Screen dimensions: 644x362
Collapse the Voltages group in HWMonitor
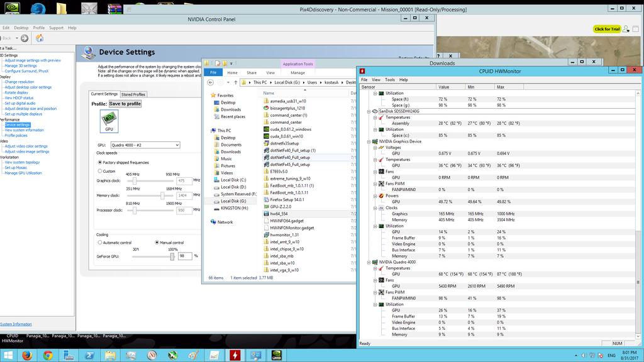point(375,147)
